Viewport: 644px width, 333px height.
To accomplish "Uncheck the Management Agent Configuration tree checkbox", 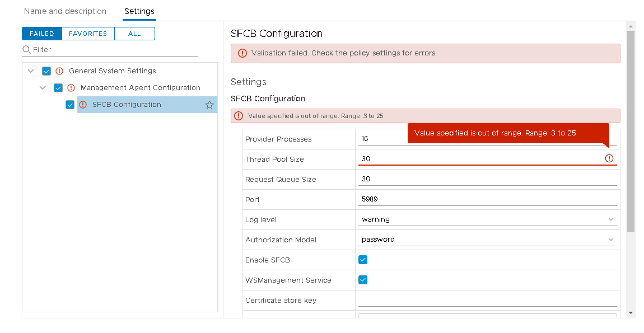I will tap(58, 87).
